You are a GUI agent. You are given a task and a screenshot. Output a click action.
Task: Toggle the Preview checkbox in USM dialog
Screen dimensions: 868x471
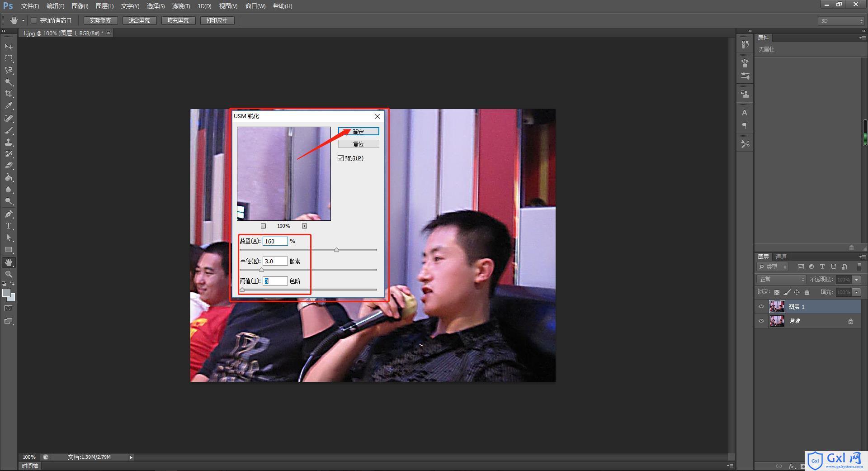341,158
